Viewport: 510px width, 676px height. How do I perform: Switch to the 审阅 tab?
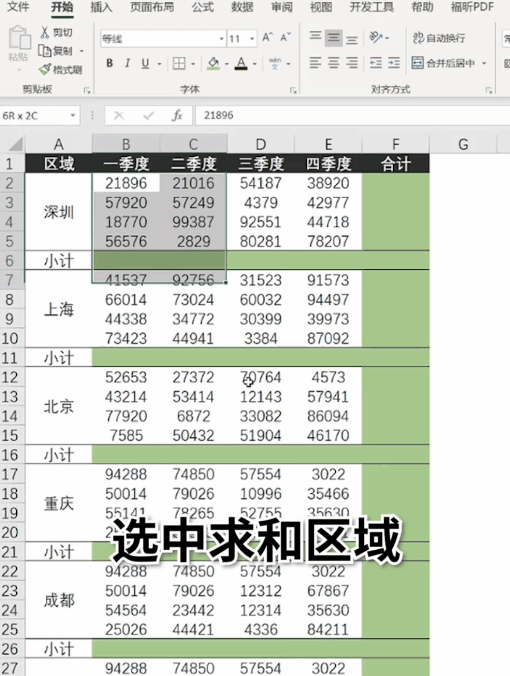[x=282, y=7]
